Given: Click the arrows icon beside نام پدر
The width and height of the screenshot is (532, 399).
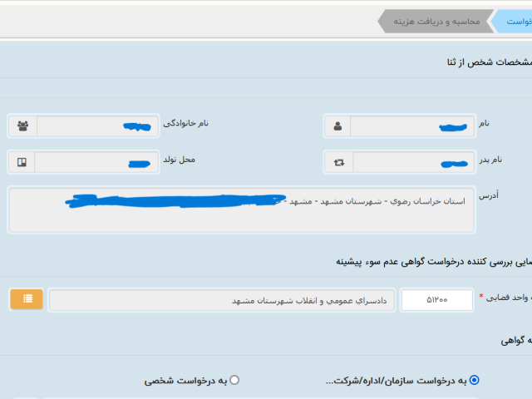Looking at the screenshot, I should (338, 162).
